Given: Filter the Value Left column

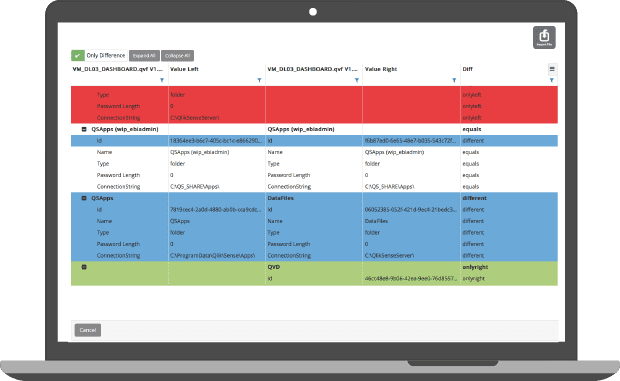Looking at the screenshot, I should coord(259,80).
